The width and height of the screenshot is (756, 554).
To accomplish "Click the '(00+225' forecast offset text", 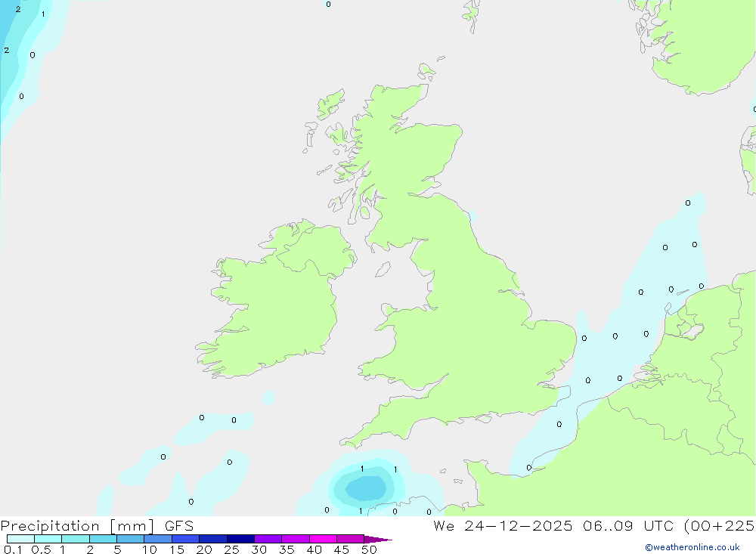I will (719, 526).
